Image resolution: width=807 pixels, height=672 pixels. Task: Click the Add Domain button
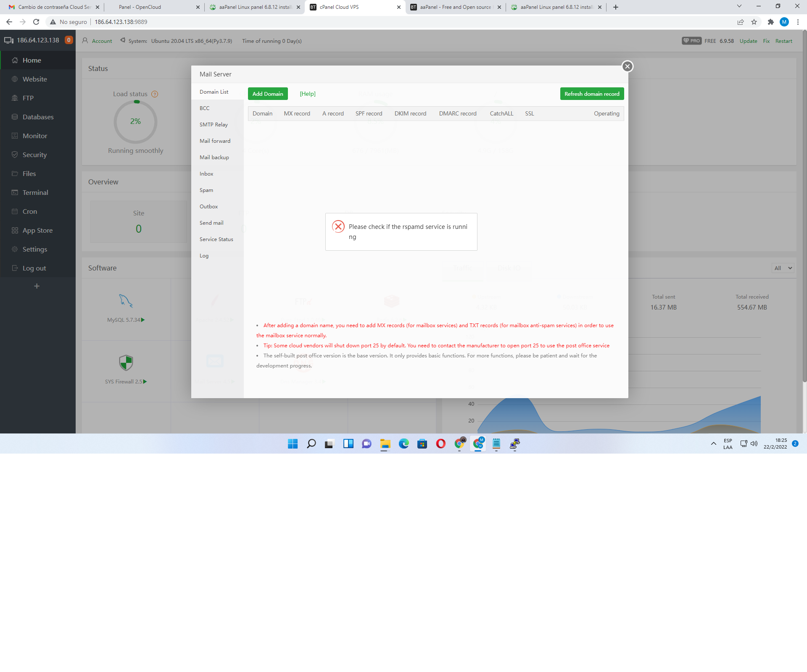click(268, 94)
